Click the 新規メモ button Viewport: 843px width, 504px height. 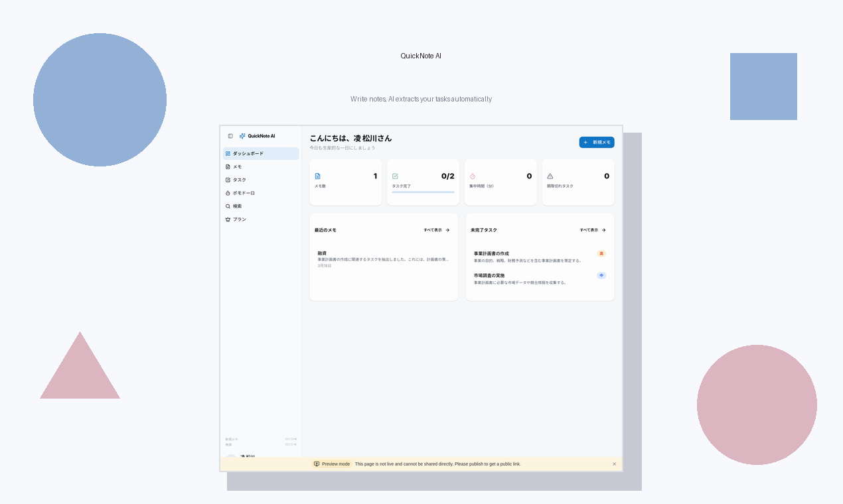click(596, 142)
